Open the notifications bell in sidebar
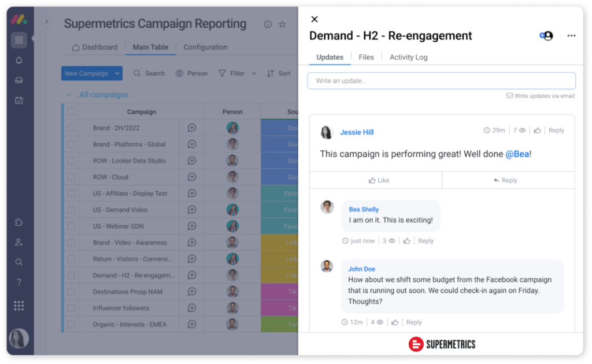 [19, 60]
